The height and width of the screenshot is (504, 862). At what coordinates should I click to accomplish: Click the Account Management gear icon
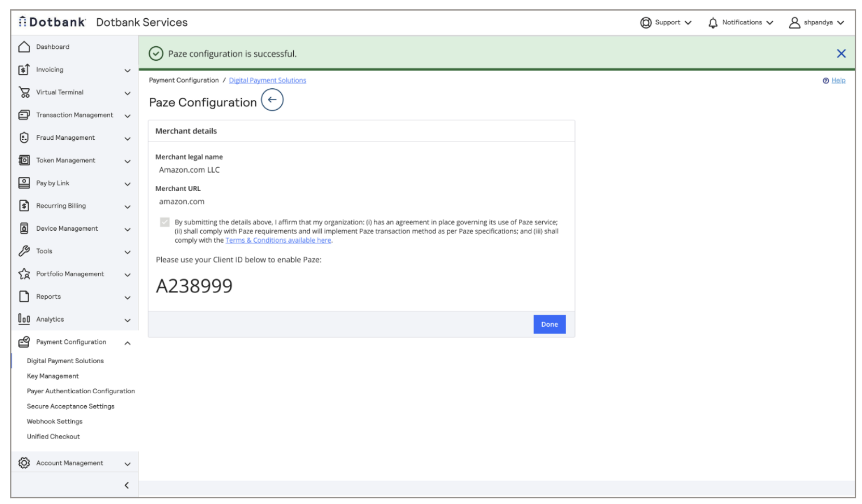pyautogui.click(x=24, y=463)
